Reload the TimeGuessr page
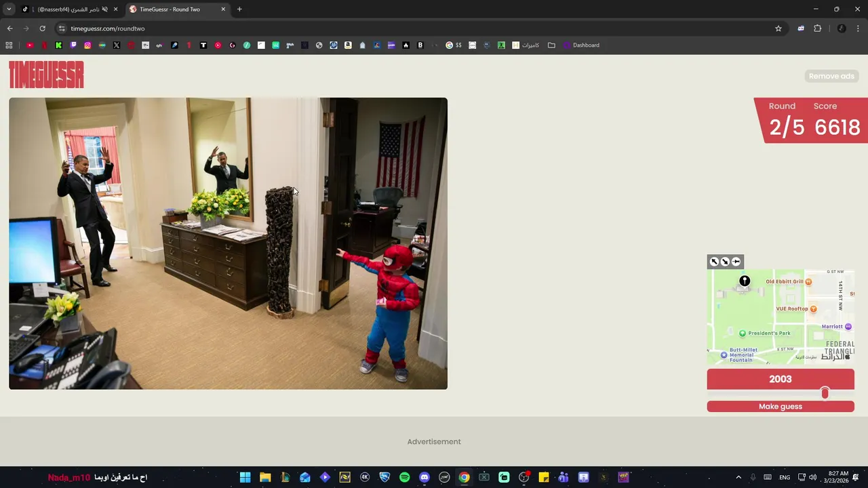The image size is (868, 488). tap(42, 28)
